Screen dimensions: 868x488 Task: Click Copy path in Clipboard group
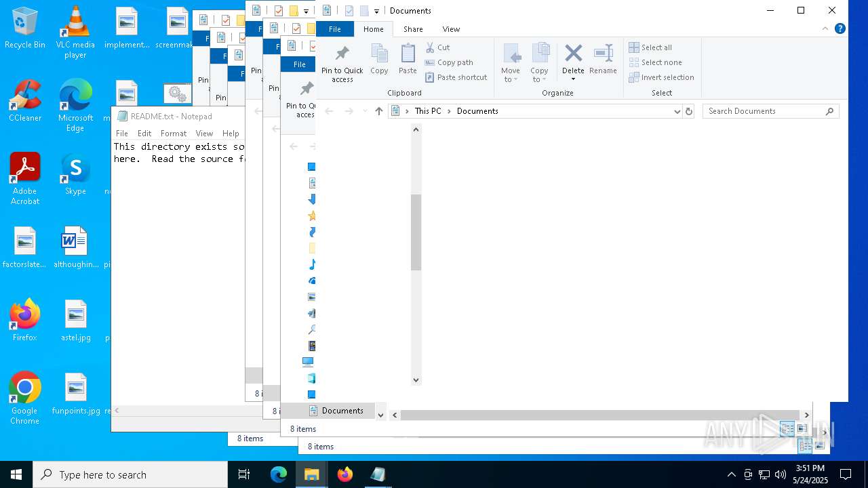click(x=449, y=62)
